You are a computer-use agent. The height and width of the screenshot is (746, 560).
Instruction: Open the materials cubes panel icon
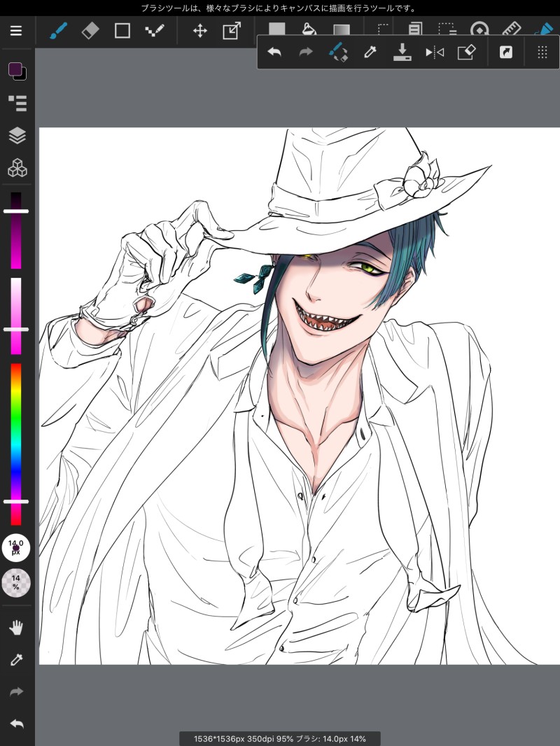[x=17, y=167]
